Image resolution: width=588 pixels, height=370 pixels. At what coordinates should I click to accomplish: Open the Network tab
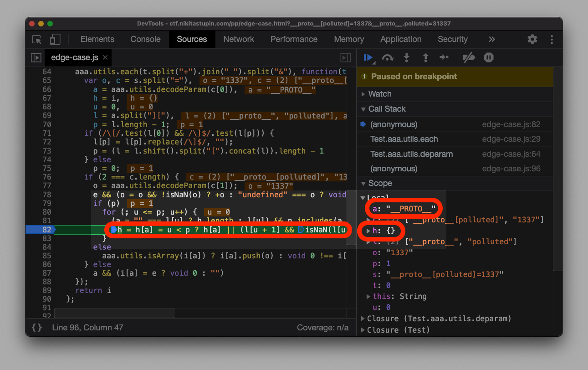click(x=239, y=39)
